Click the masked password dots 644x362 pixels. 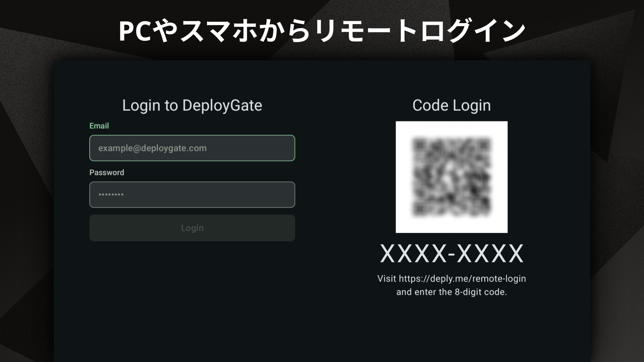click(x=111, y=195)
